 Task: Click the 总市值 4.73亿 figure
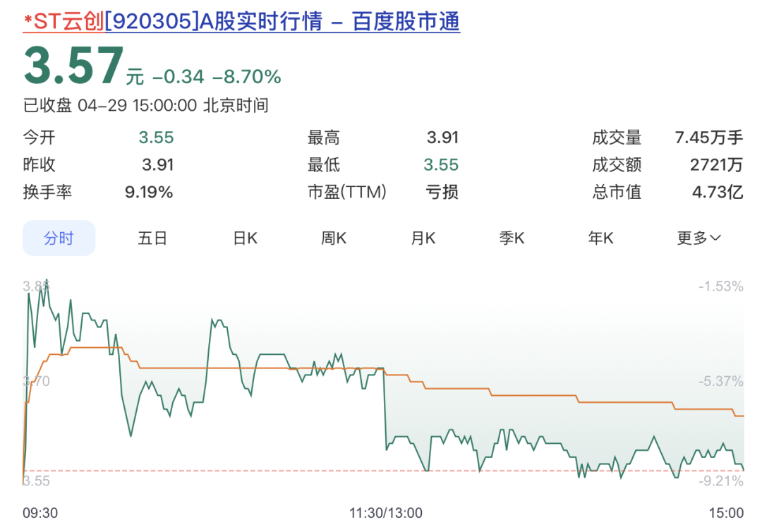[717, 192]
